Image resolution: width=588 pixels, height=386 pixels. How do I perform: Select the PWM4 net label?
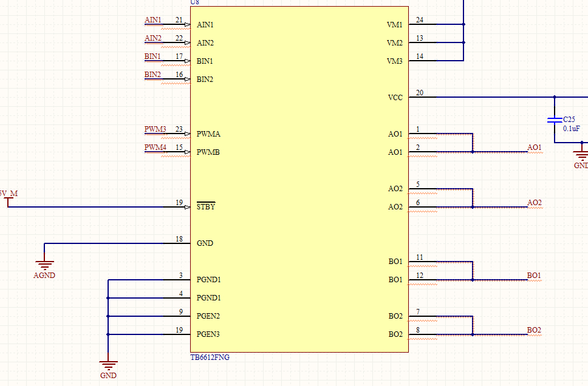(x=156, y=147)
